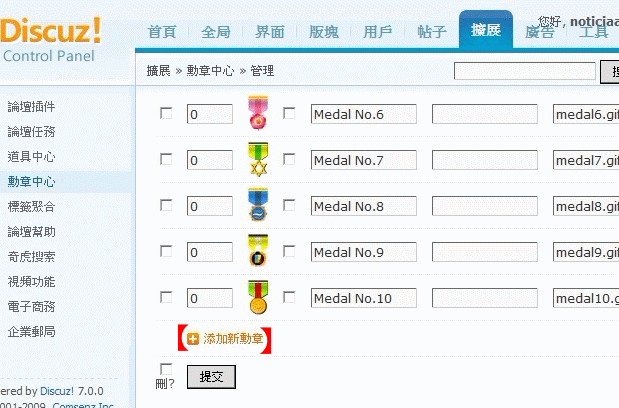The image size is (619, 408).
Task: Switch to the 全局 tab
Action: pos(216,32)
